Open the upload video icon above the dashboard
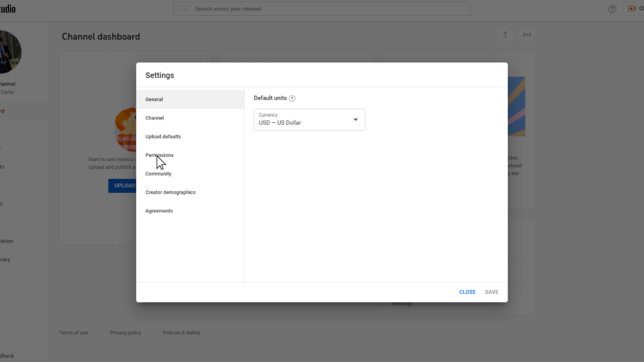Screen dimensions: 644x362 pyautogui.click(x=505, y=35)
